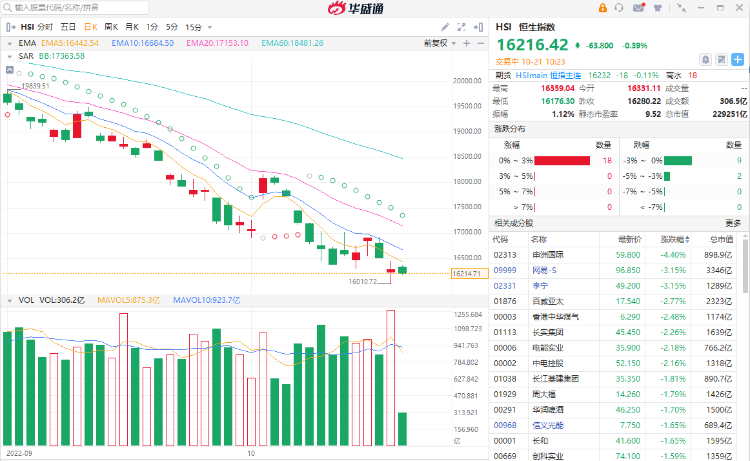Select the 日K chart tab
Image resolution: width=750 pixels, height=461 pixels.
point(90,27)
